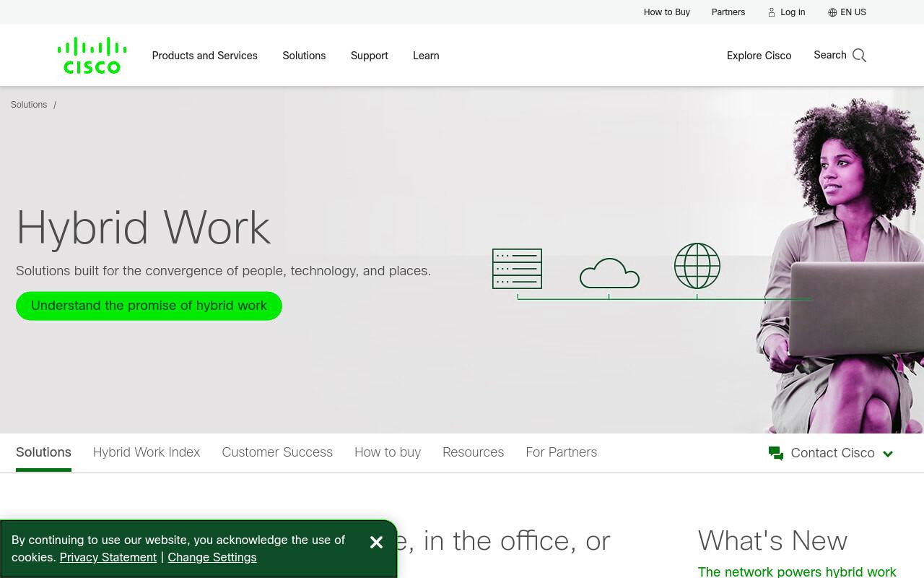Open Change Settings cookie link

click(x=212, y=558)
